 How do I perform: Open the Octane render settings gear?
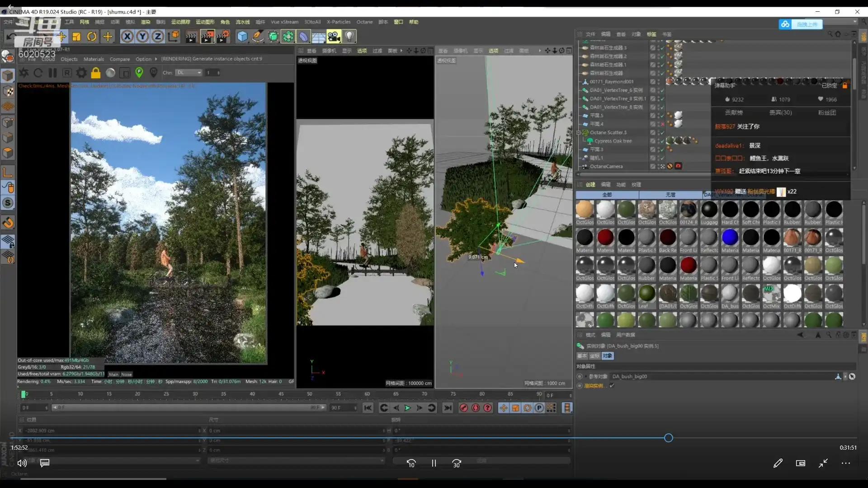(x=81, y=73)
